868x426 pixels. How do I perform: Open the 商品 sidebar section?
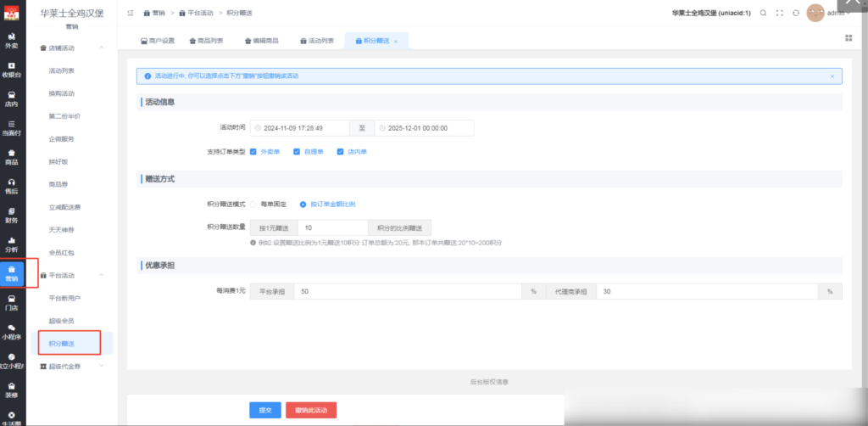click(12, 157)
